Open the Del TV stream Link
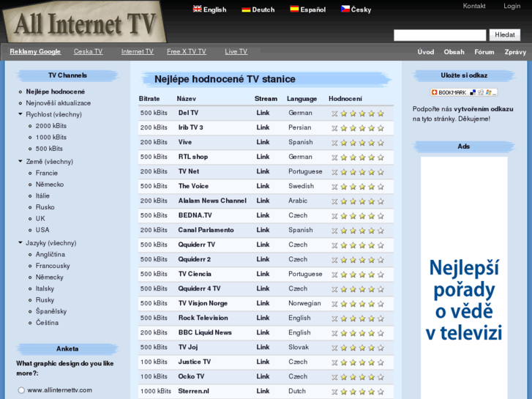The height and width of the screenshot is (399, 532). [x=263, y=113]
